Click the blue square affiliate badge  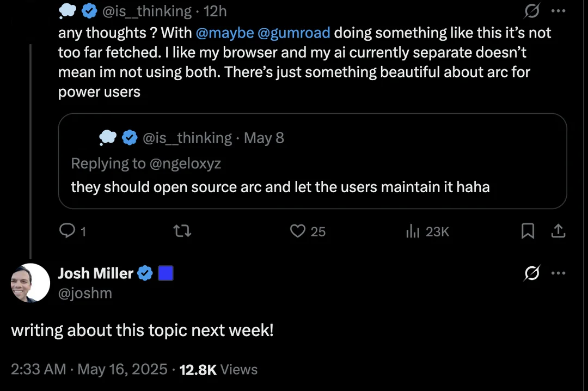pos(166,273)
